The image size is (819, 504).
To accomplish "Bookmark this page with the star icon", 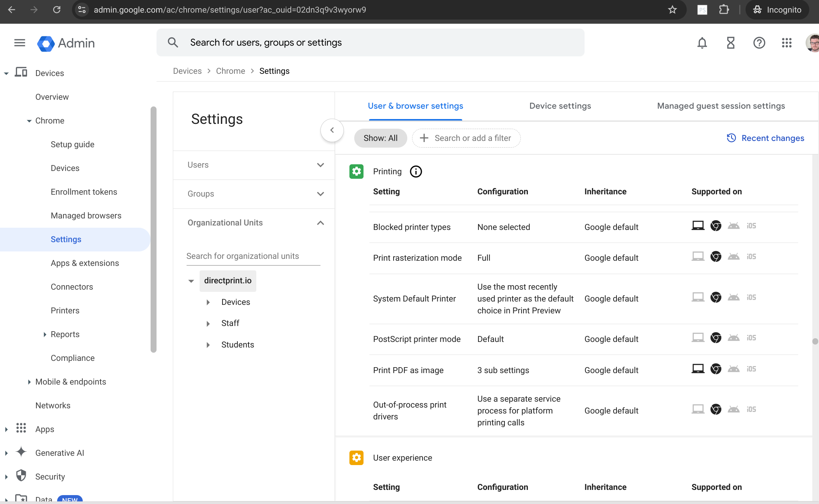I will (x=672, y=10).
